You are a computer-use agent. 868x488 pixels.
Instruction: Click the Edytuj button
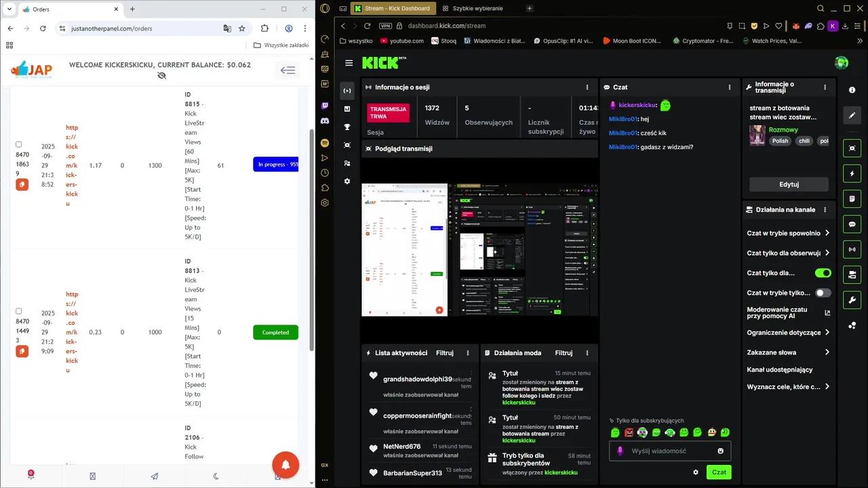pyautogui.click(x=789, y=184)
